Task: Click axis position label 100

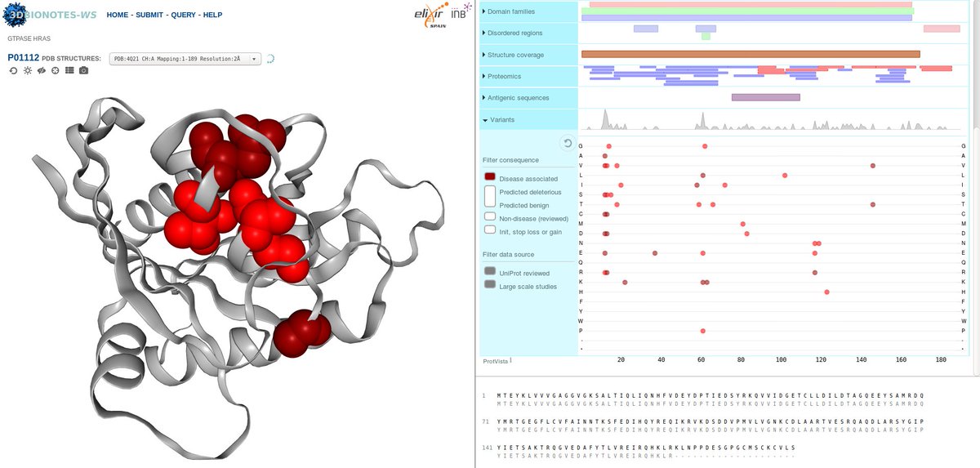Action: point(782,359)
